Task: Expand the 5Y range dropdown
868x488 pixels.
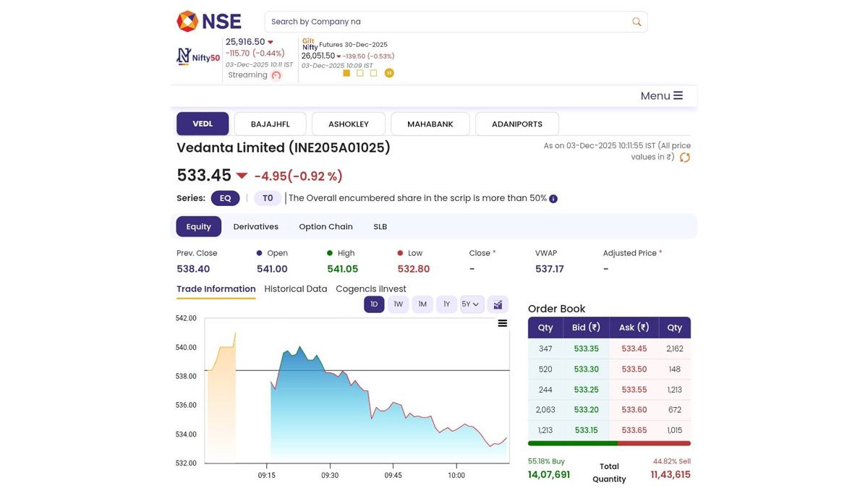Action: tap(471, 304)
